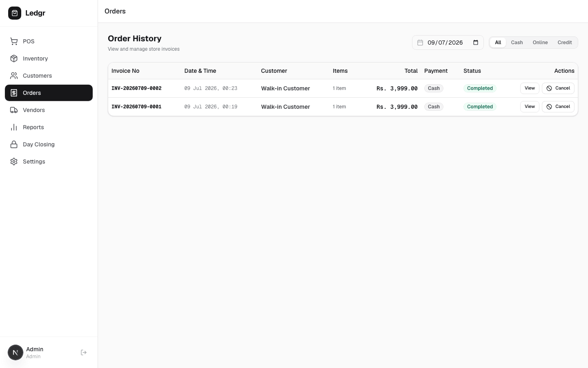Click Walk-in Customer in the 0001 row
588x368 pixels.
(x=285, y=107)
